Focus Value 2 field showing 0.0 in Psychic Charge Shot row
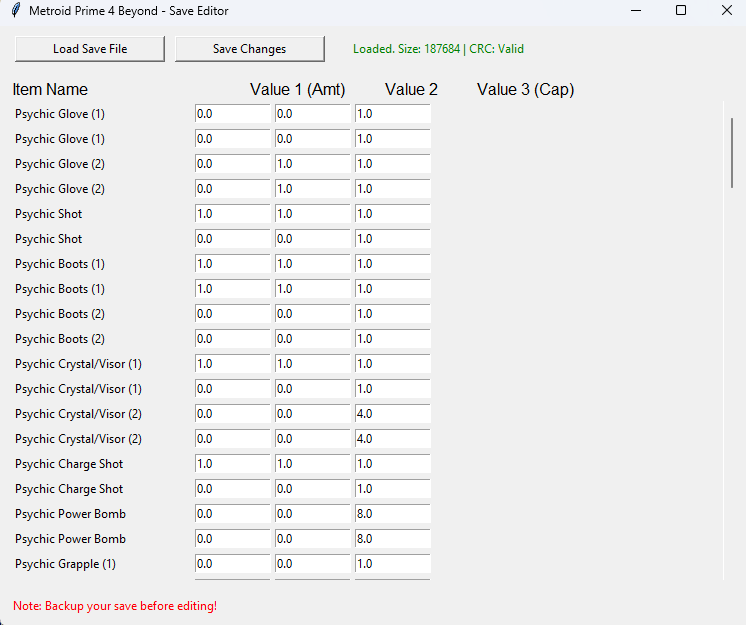746x625 pixels. tap(312, 489)
